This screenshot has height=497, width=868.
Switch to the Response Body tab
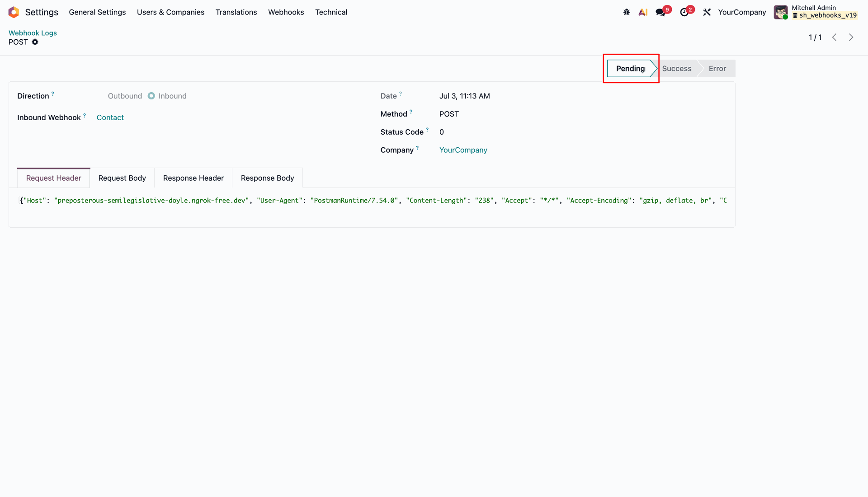point(267,178)
